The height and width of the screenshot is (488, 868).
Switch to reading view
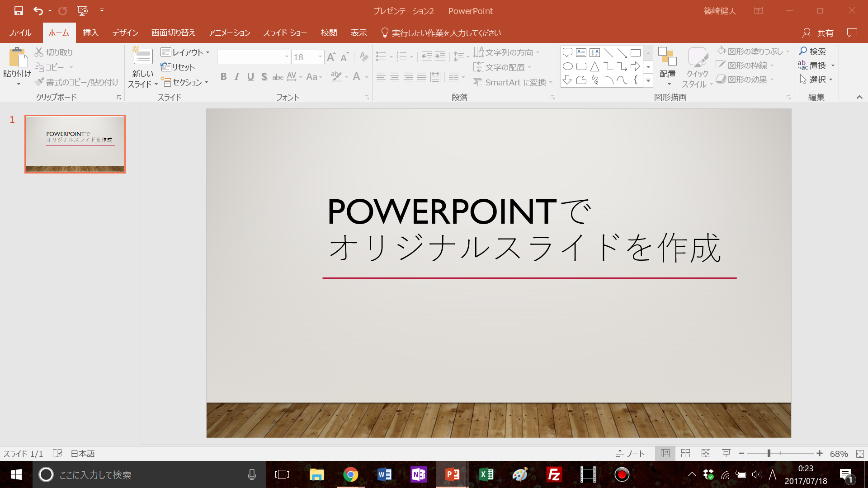[706, 453]
